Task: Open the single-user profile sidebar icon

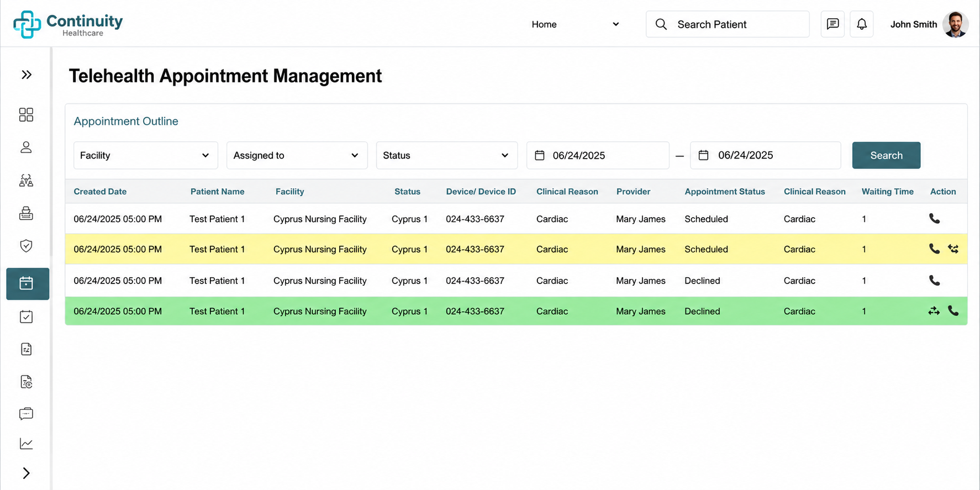Action: (26, 147)
